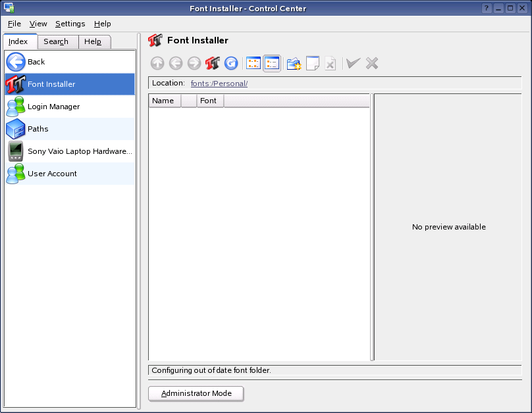Click the Add Fonts page icon
The height and width of the screenshot is (413, 532).
point(313,63)
